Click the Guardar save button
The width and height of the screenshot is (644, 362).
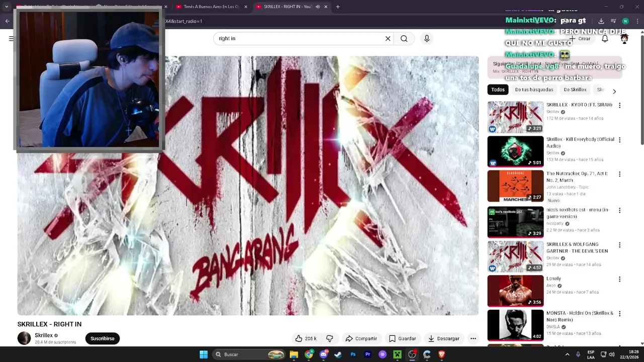coord(402,339)
